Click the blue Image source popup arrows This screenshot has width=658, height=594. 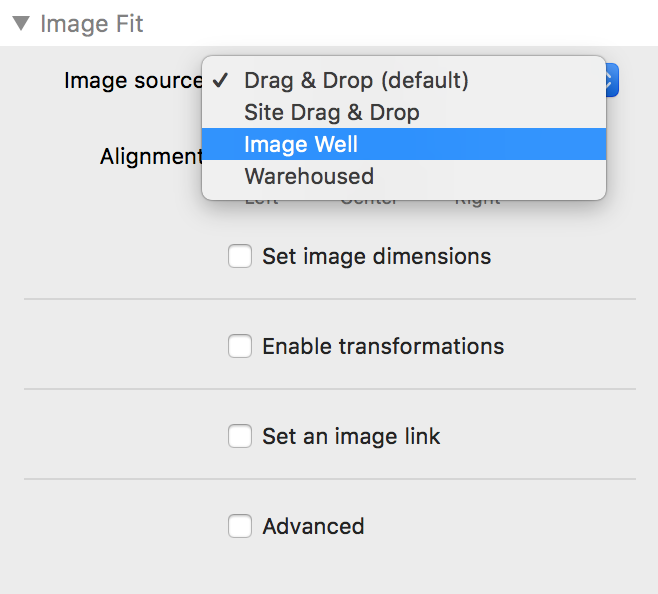[x=612, y=80]
